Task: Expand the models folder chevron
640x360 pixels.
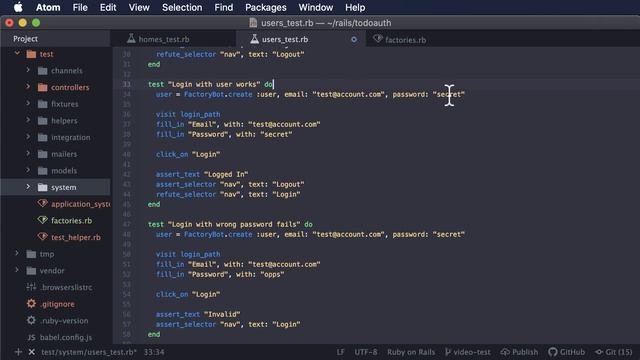Action: tap(28, 171)
